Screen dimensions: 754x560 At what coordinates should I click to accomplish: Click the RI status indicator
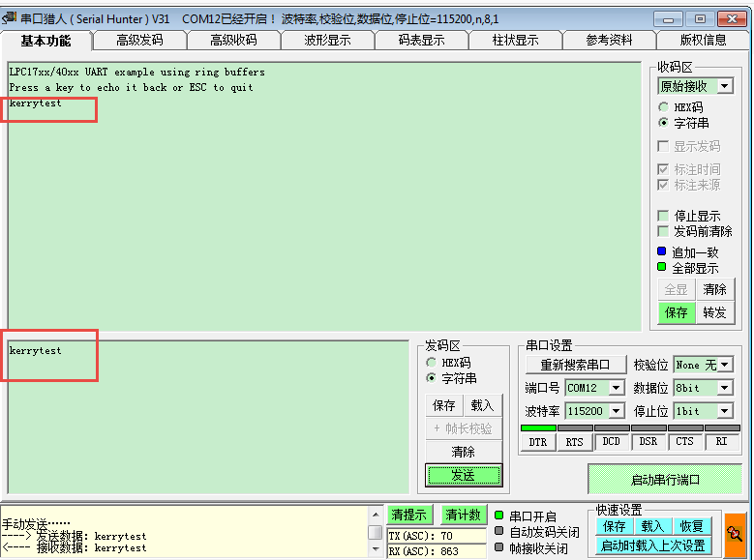(721, 441)
